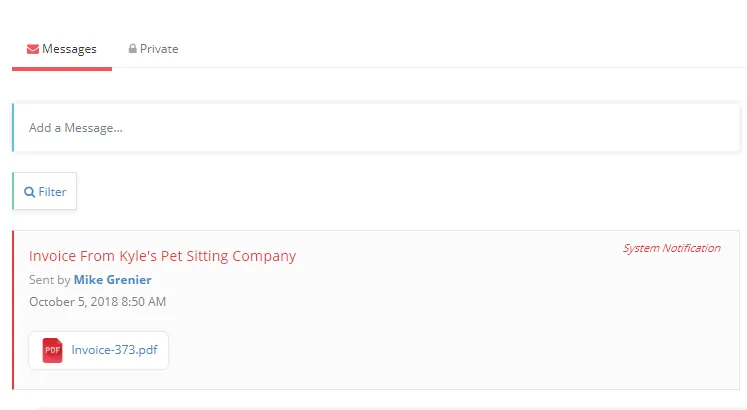Click the red PDF file icon
Screen dimensions: 747x410
point(52,350)
